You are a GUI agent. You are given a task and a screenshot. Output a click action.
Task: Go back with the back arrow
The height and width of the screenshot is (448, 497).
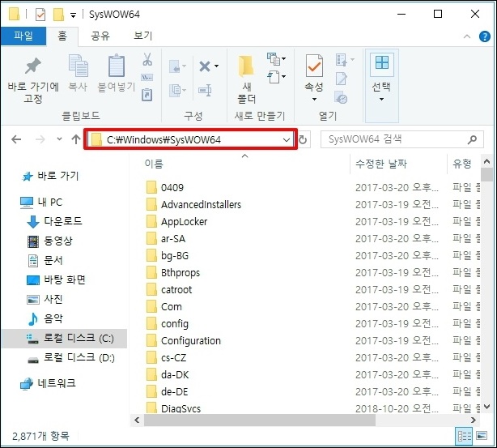tap(16, 139)
